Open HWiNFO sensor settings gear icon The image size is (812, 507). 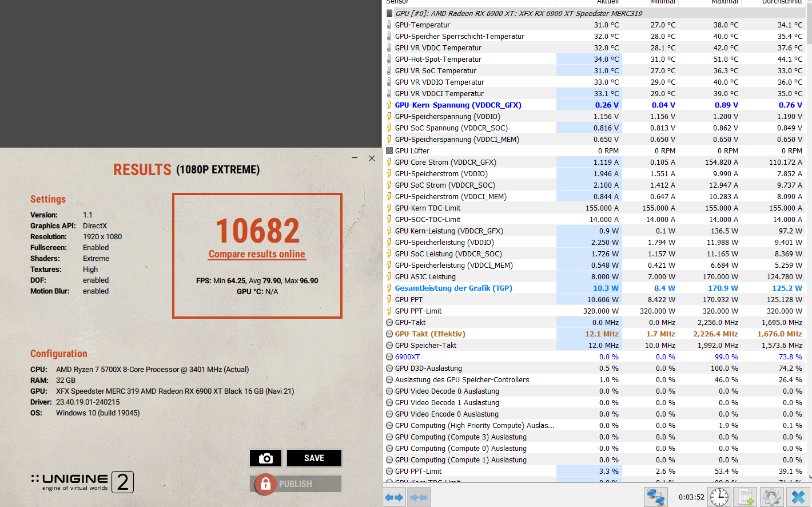pos(771,497)
